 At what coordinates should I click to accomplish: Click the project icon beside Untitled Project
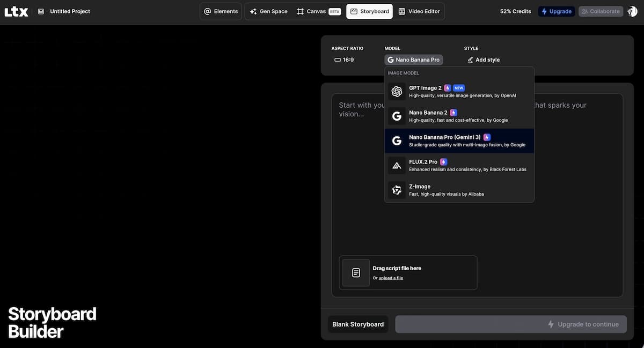pyautogui.click(x=41, y=11)
